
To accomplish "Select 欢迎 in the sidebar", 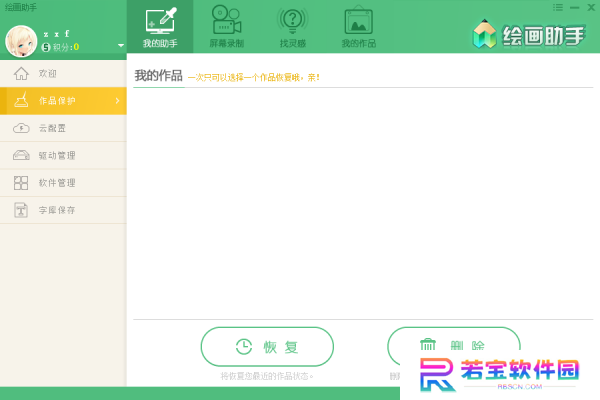I will (x=63, y=73).
